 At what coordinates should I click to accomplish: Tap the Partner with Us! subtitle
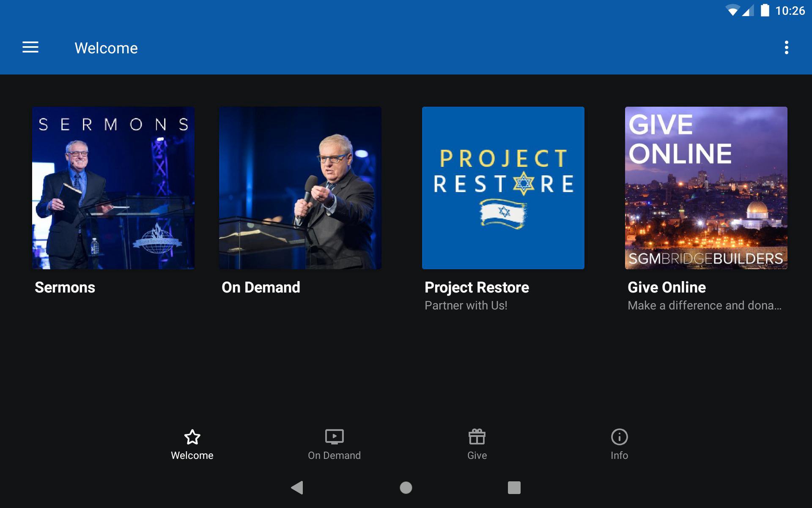[466, 306]
